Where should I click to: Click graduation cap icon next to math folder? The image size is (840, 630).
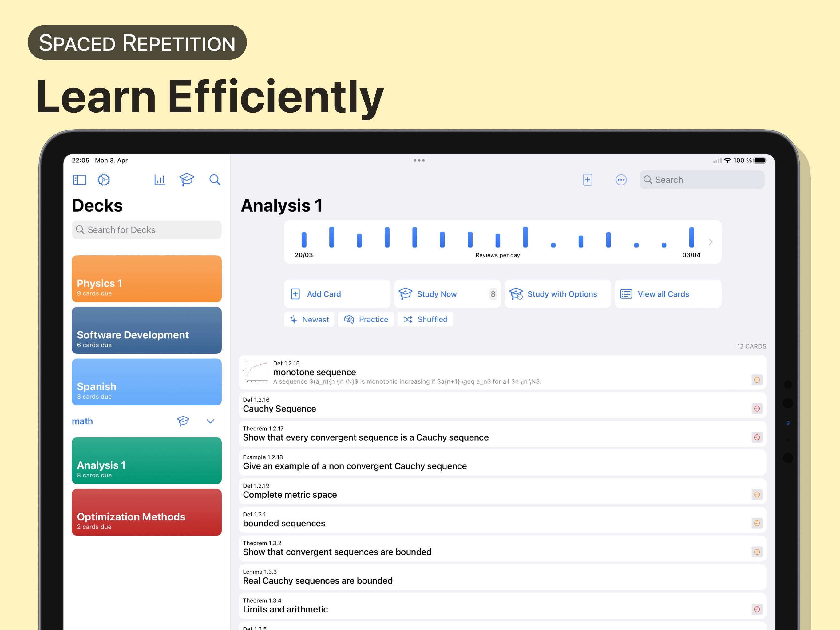(183, 421)
